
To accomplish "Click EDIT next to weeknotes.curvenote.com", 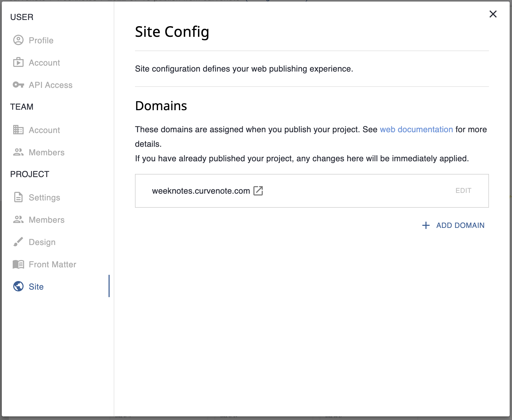I will (463, 191).
